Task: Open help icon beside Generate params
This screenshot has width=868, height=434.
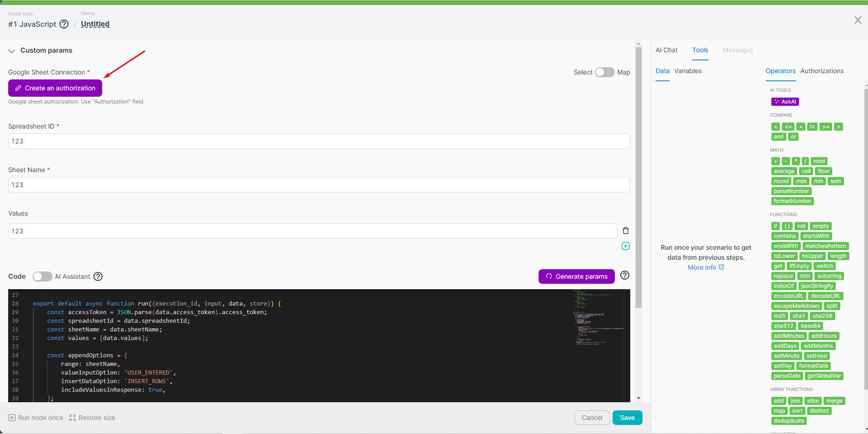Action: (x=624, y=276)
